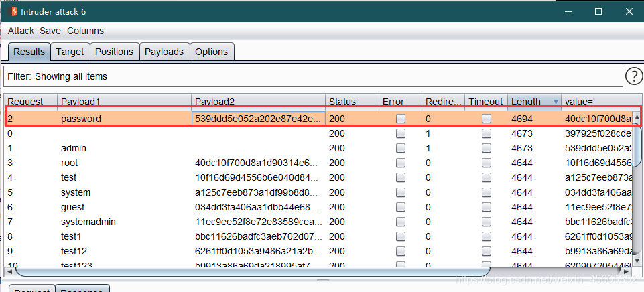This screenshot has width=644, height=292.
Task: Toggle Error checkbox in password row
Action: tap(401, 119)
